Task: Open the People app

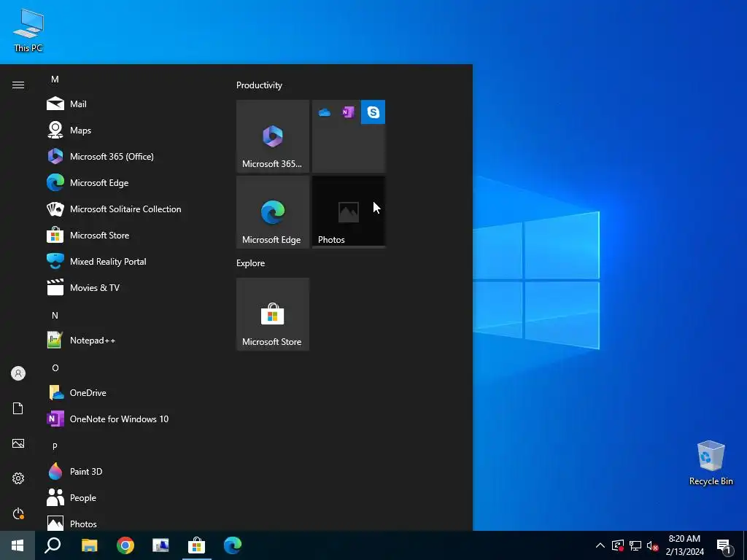Action: coord(127,497)
